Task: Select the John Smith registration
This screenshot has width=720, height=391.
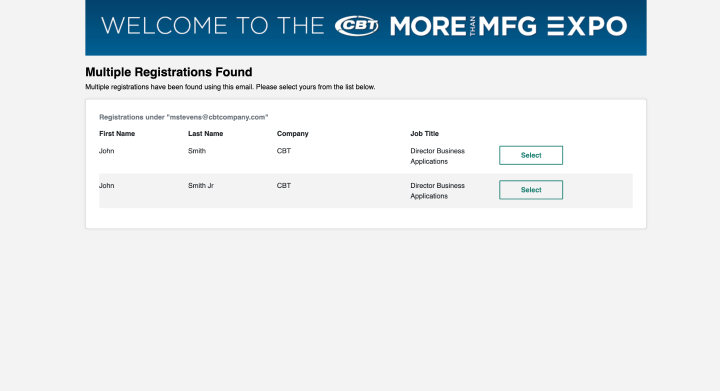Action: pyautogui.click(x=531, y=155)
